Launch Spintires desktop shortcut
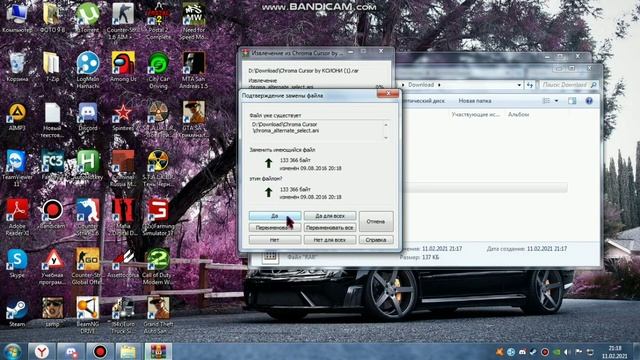Image resolution: width=640 pixels, height=360 pixels. [x=123, y=117]
